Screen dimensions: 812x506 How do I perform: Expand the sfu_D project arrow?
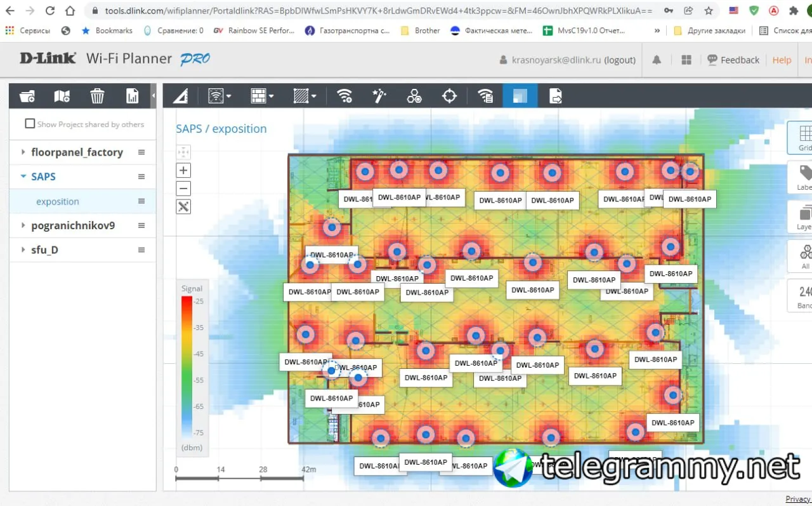(x=23, y=250)
